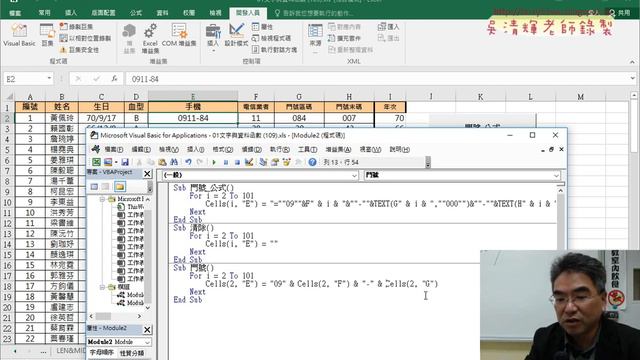The width and height of the screenshot is (640, 360).
Task: Click the 共用 (Share) button
Action: (x=620, y=13)
